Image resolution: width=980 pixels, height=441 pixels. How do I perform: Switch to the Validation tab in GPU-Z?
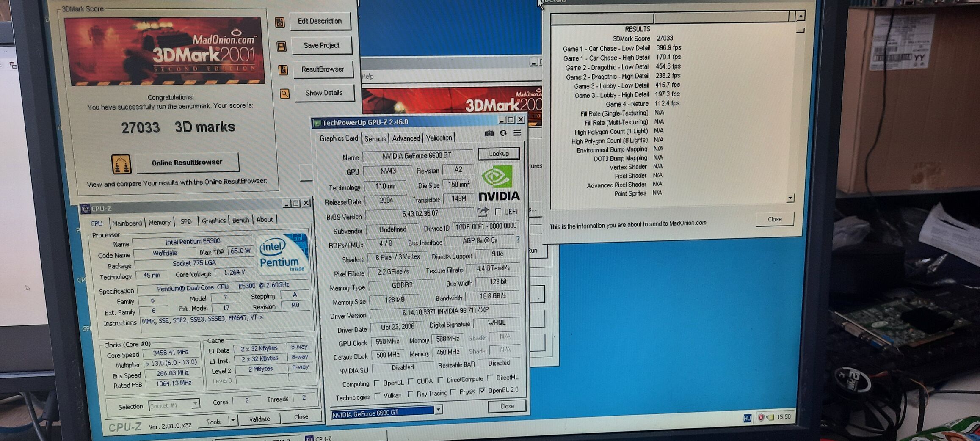[x=439, y=138]
